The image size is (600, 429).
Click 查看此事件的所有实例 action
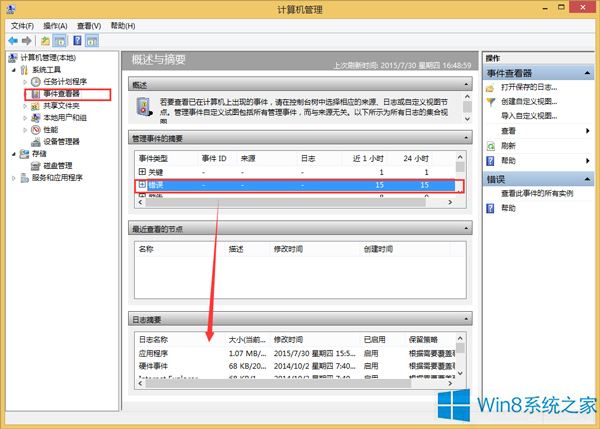(x=537, y=194)
